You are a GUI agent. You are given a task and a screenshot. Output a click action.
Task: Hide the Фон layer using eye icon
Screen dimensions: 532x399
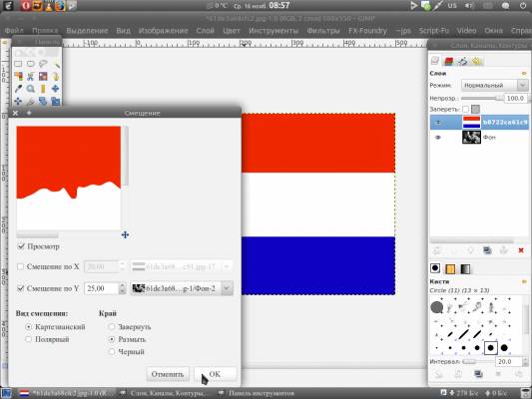[x=438, y=138]
